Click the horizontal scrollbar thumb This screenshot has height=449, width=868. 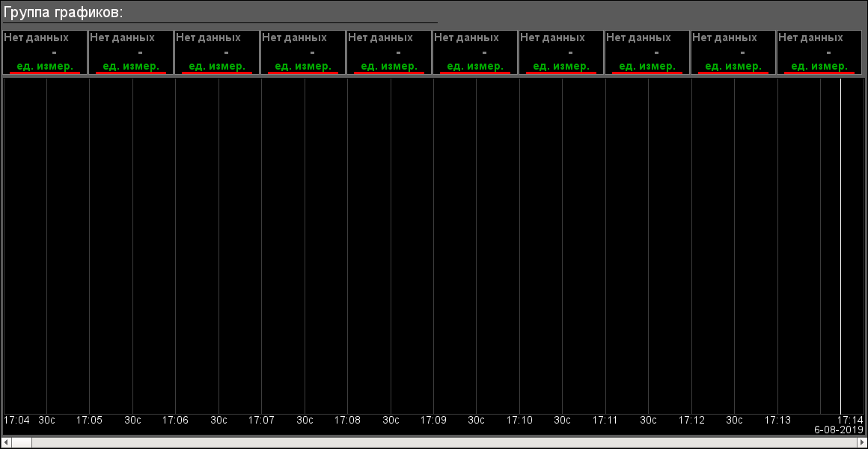[x=22, y=442]
